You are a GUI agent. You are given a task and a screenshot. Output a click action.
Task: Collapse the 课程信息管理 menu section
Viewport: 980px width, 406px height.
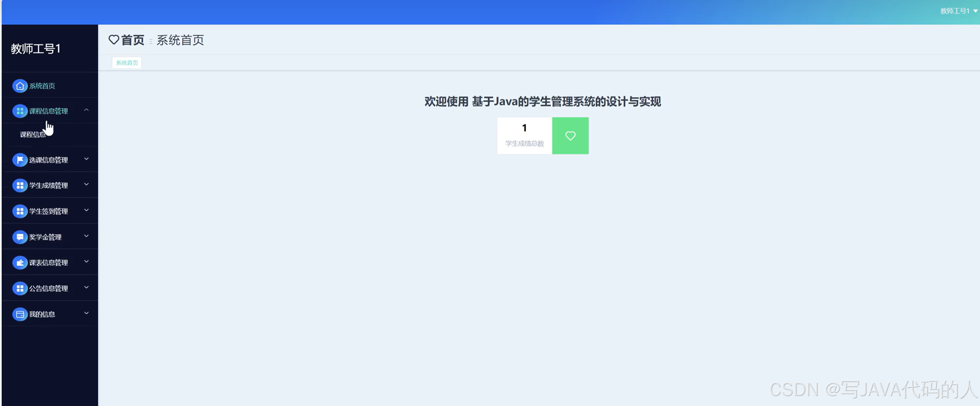(86, 110)
